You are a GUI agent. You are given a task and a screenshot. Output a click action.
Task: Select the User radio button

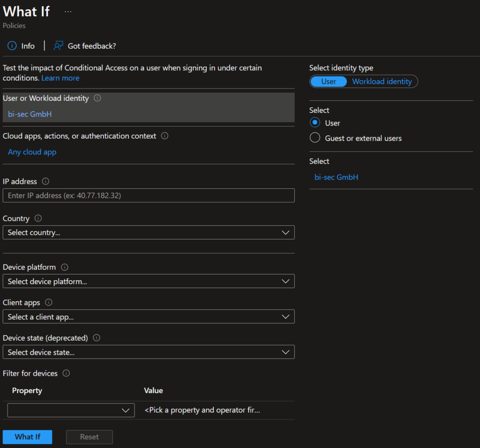click(x=315, y=123)
